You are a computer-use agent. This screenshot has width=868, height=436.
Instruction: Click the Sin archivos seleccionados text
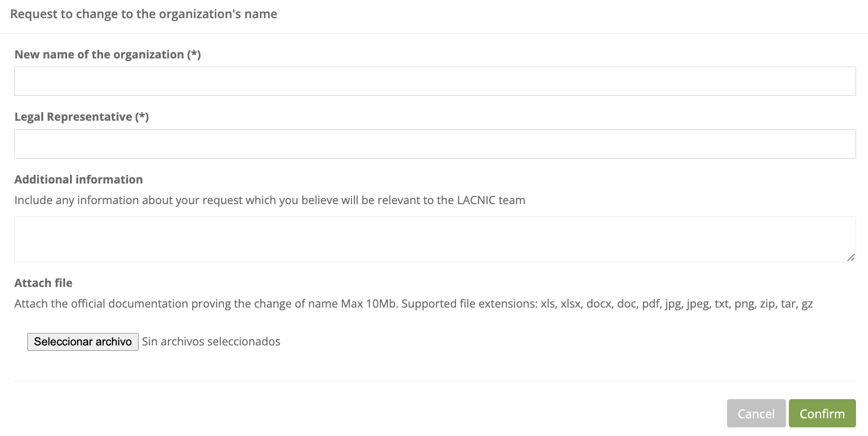pyautogui.click(x=211, y=342)
